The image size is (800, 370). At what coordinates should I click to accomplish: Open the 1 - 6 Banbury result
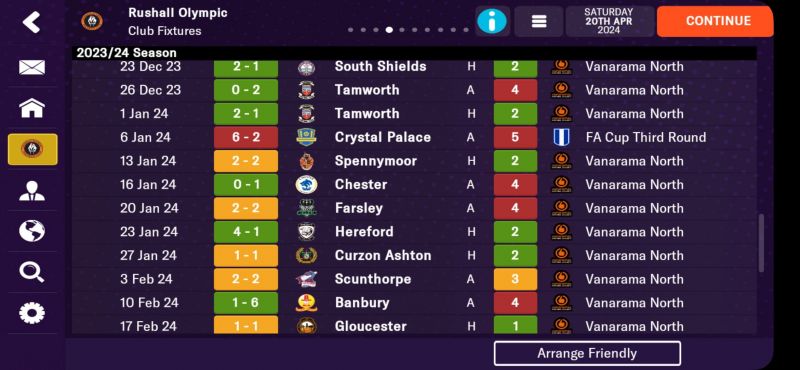pyautogui.click(x=246, y=303)
